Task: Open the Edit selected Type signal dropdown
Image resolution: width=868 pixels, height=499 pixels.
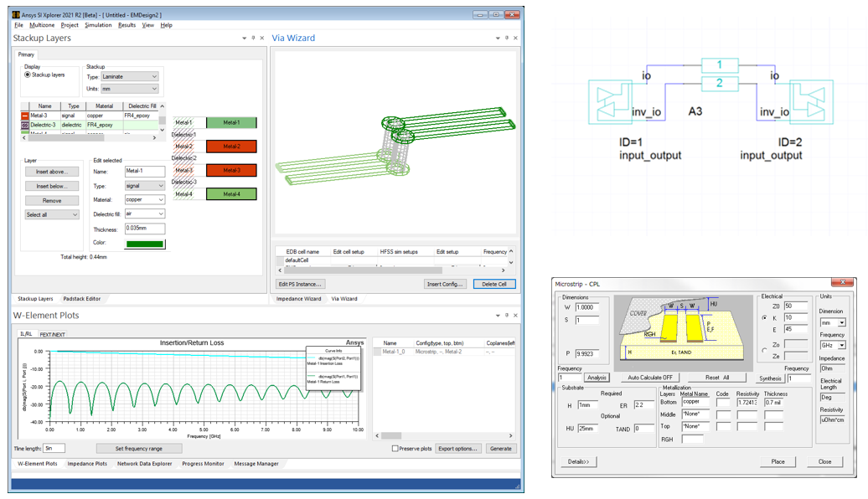Action: coord(144,186)
